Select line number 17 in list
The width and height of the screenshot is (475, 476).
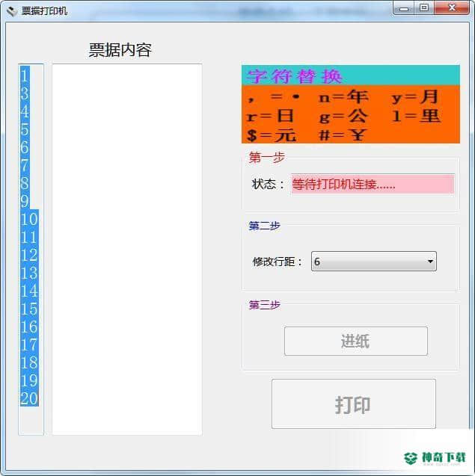pyautogui.click(x=29, y=344)
